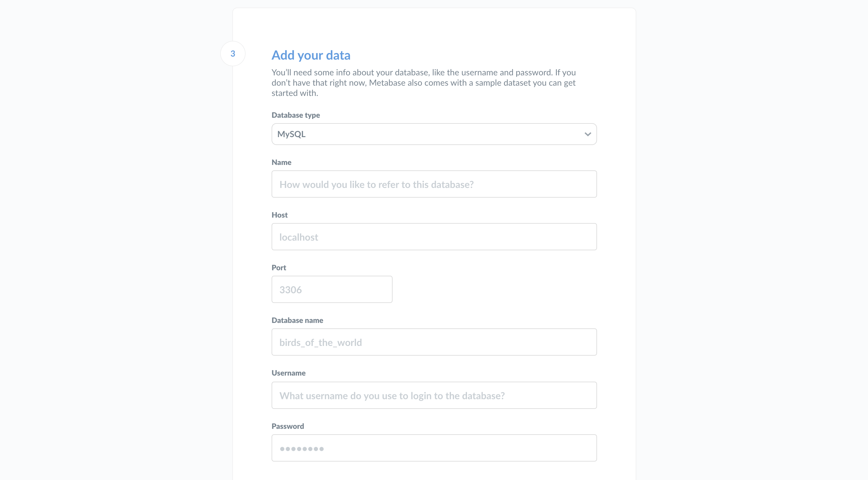Click the "Database type" field label
868x480 pixels.
295,115
